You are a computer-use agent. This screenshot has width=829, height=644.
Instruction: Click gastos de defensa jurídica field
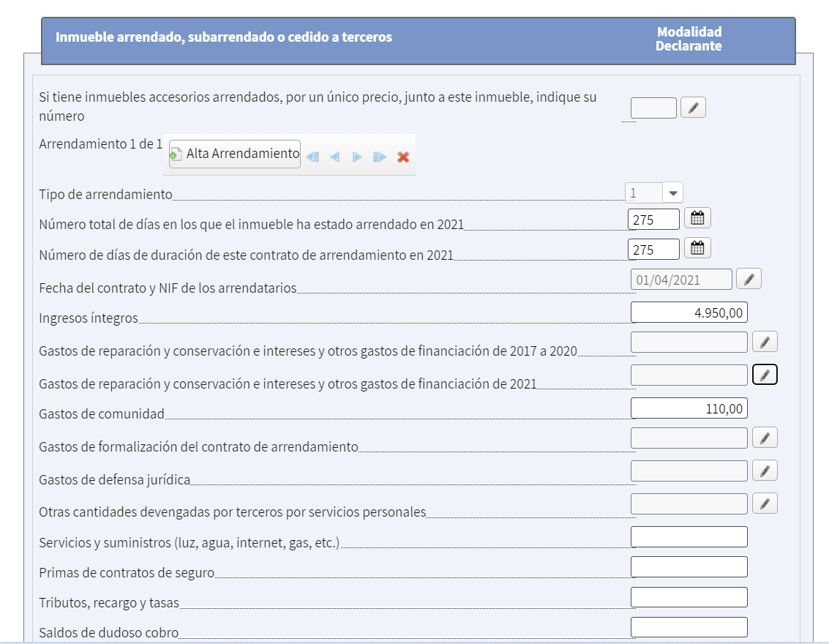click(x=689, y=471)
